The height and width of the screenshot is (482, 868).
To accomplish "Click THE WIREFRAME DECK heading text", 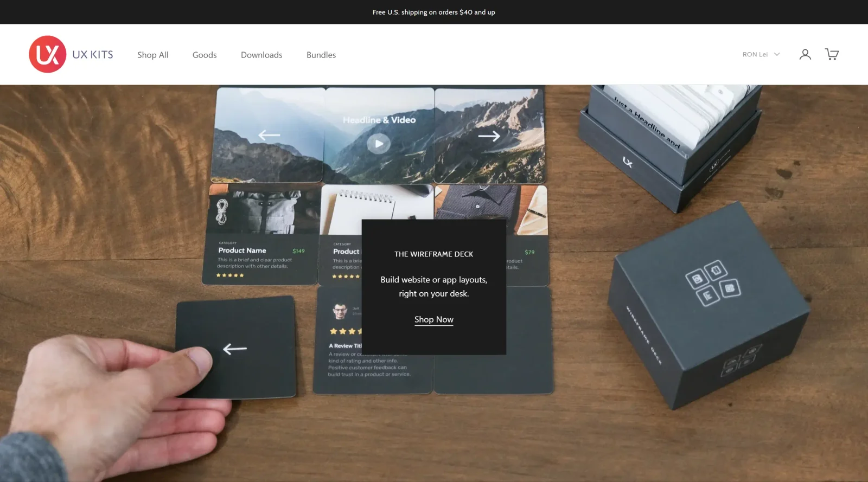I will click(434, 254).
